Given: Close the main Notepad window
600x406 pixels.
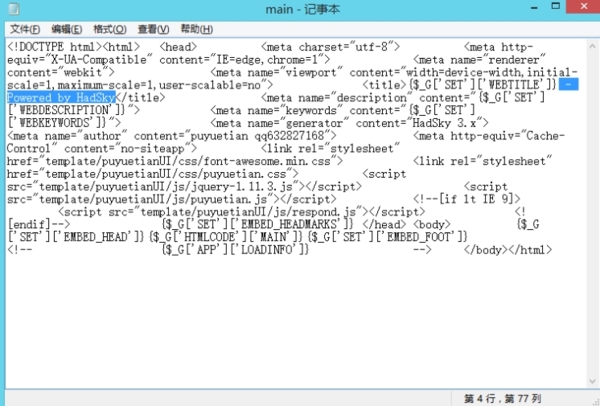Looking at the screenshot, I should (x=583, y=7).
